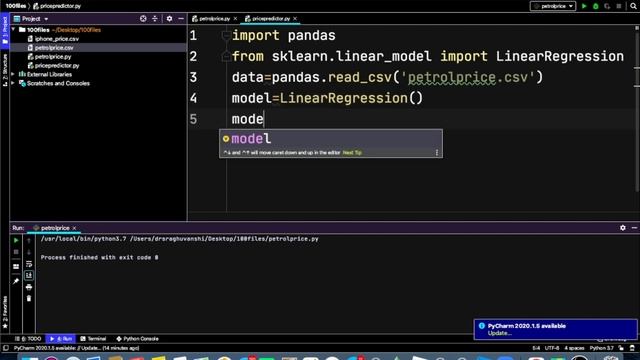The height and width of the screenshot is (360, 640).
Task: Stop process in the Run panel
Action: (x=16, y=252)
